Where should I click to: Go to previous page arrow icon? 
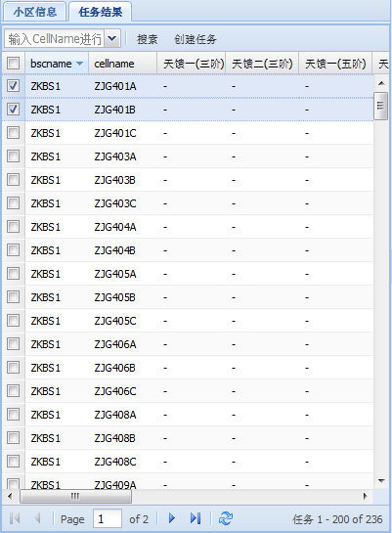[x=37, y=518]
